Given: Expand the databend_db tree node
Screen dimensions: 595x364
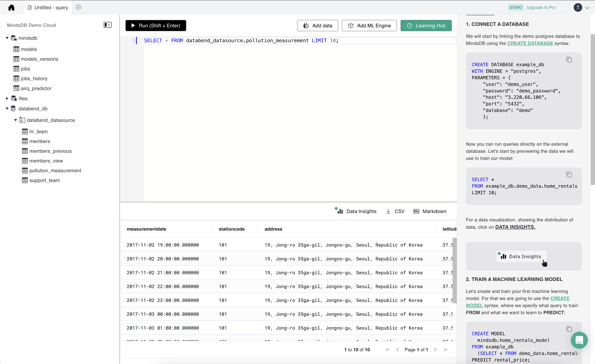Looking at the screenshot, I should (x=7, y=108).
